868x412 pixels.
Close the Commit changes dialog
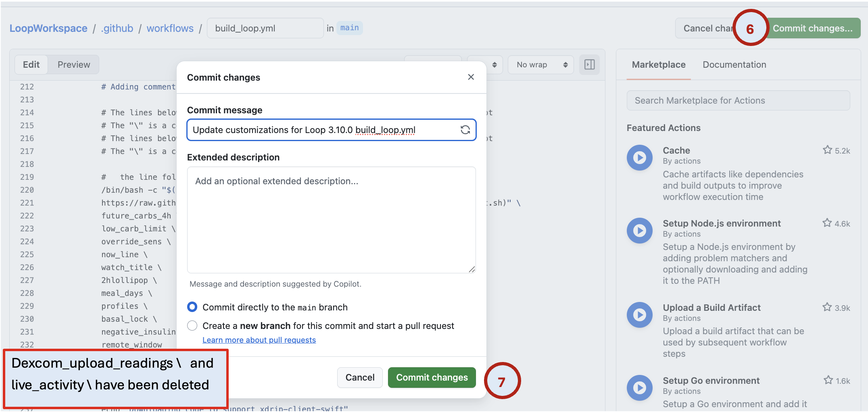(471, 77)
